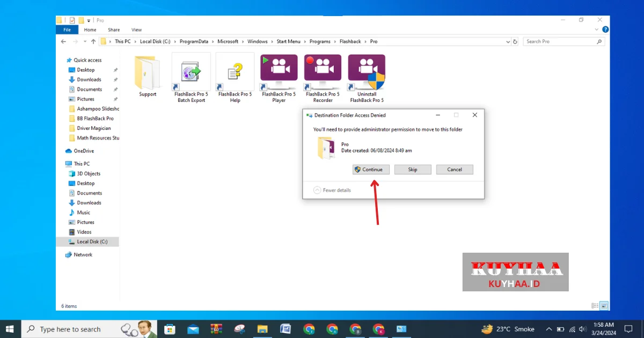Switch to details view in status bar
Image resolution: width=644 pixels, height=338 pixels.
tap(595, 306)
